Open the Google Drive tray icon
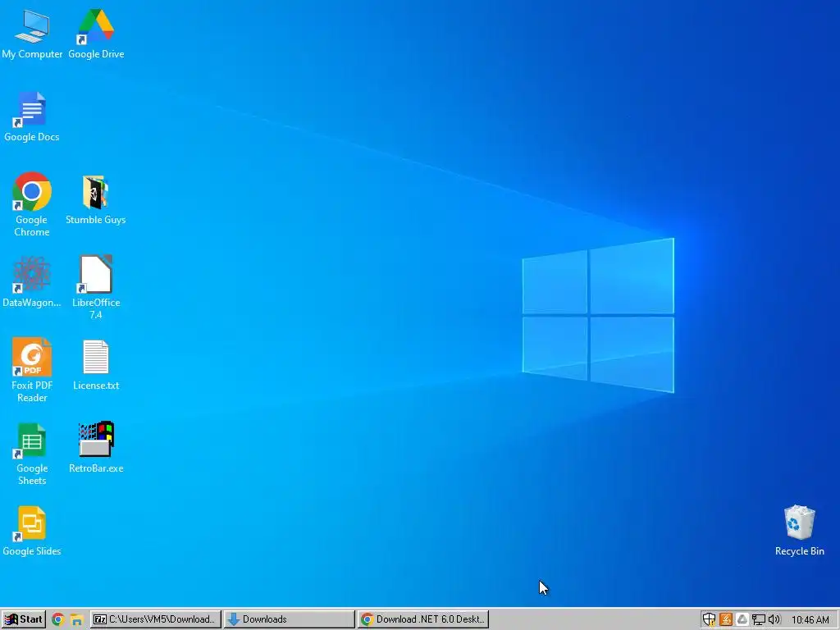The width and height of the screenshot is (840, 630). (x=742, y=619)
